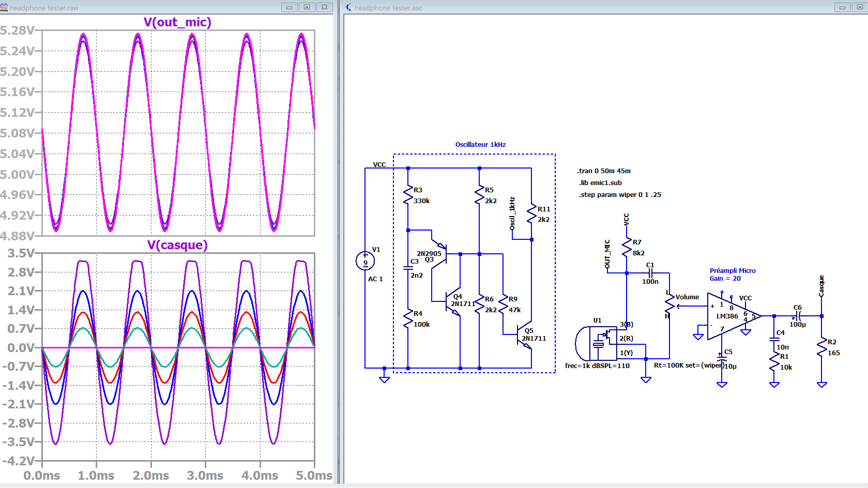
Task: Select the Q5 2N1711 transistor symbol
Action: [526, 336]
